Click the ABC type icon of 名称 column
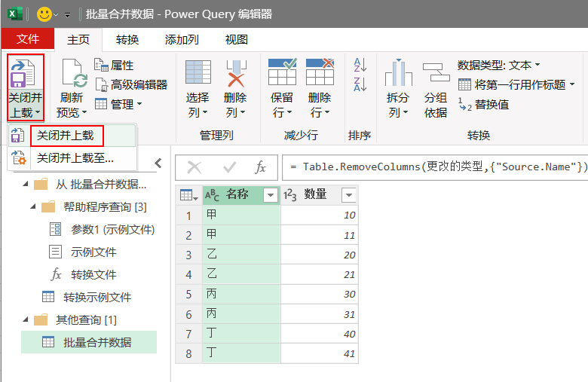This screenshot has width=588, height=382. tap(212, 195)
